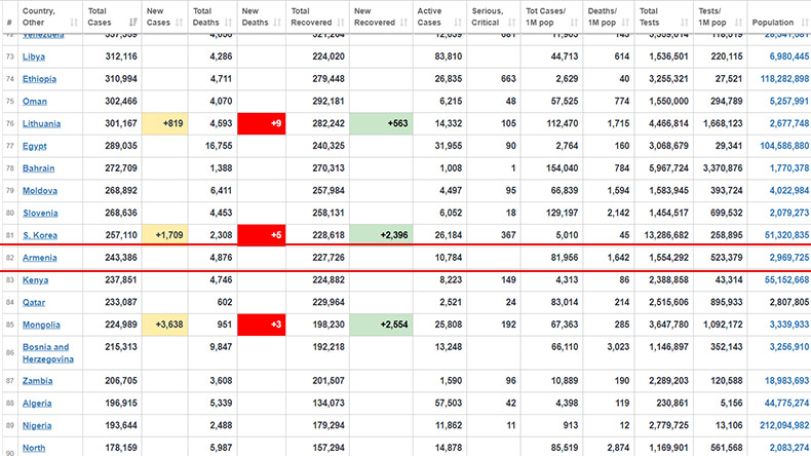The height and width of the screenshot is (456, 811).
Task: Sort by Serious, Critical sort icon
Action: point(512,22)
